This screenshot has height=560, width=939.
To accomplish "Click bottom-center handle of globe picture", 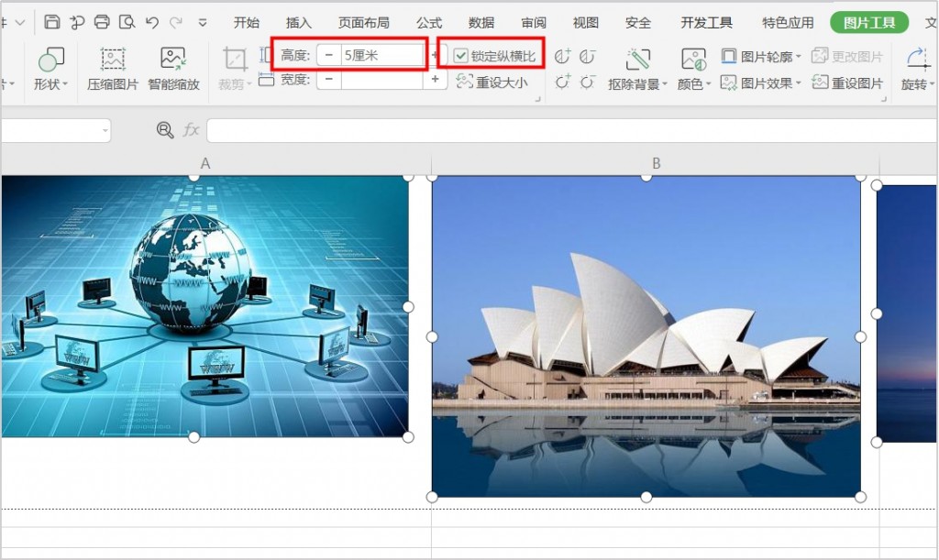I will pyautogui.click(x=194, y=437).
